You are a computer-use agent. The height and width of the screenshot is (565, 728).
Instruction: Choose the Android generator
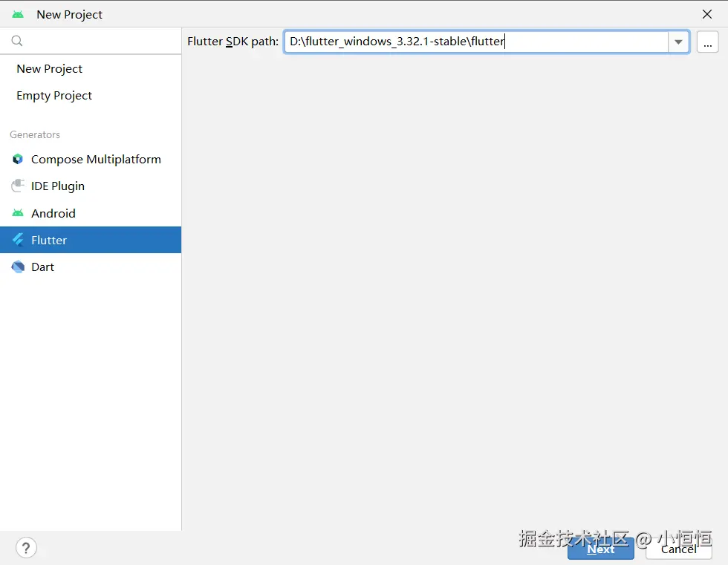point(91,213)
